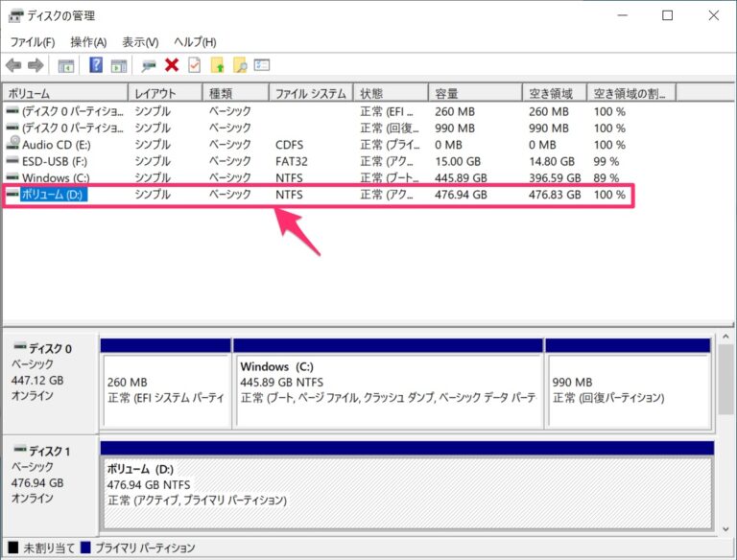Click the 89 % free percentage cell

(606, 177)
